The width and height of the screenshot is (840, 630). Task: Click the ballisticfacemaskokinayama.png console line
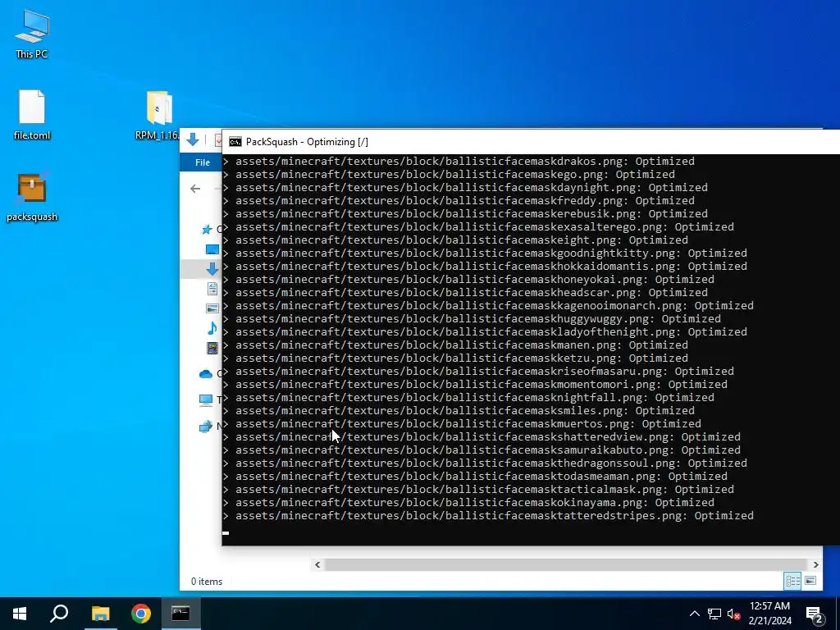coord(468,503)
